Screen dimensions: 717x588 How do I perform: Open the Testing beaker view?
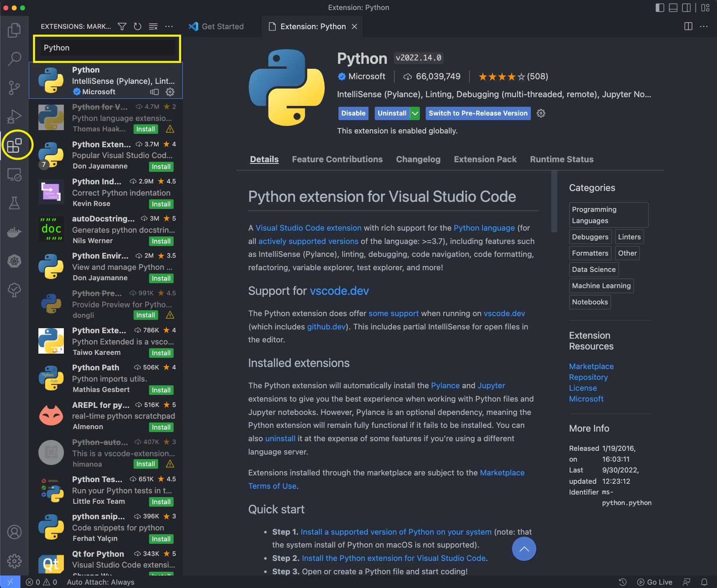(14, 203)
